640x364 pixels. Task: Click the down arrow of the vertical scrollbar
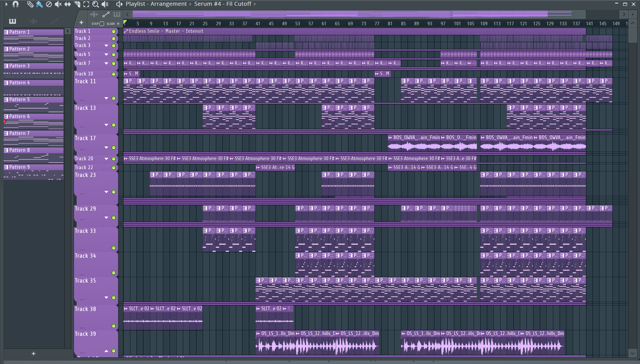(632, 353)
